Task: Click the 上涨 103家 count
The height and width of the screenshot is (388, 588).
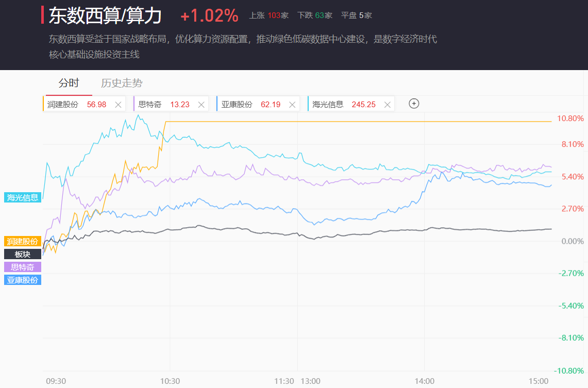Action: [x=268, y=15]
